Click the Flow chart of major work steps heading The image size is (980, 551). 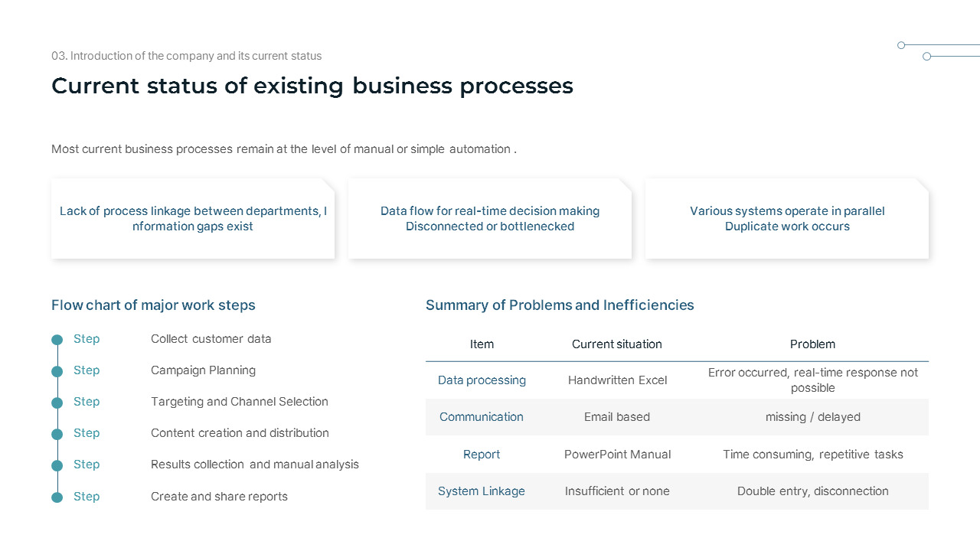(x=153, y=305)
